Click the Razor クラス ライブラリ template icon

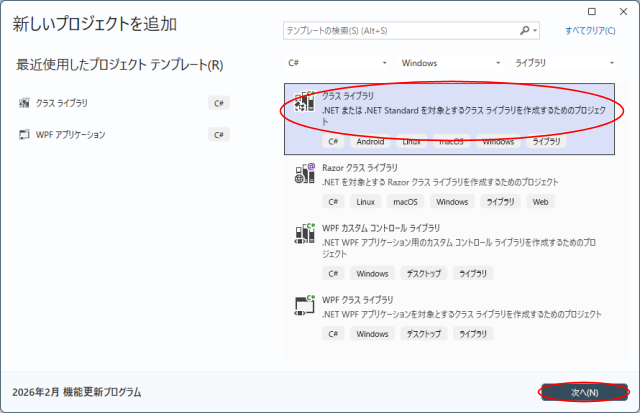point(305,174)
